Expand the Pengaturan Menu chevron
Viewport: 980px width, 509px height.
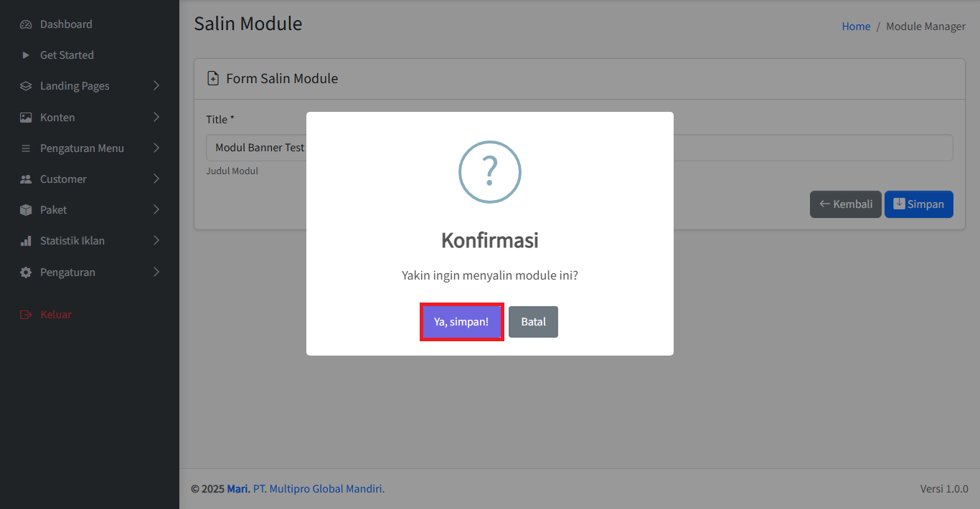[x=156, y=148]
